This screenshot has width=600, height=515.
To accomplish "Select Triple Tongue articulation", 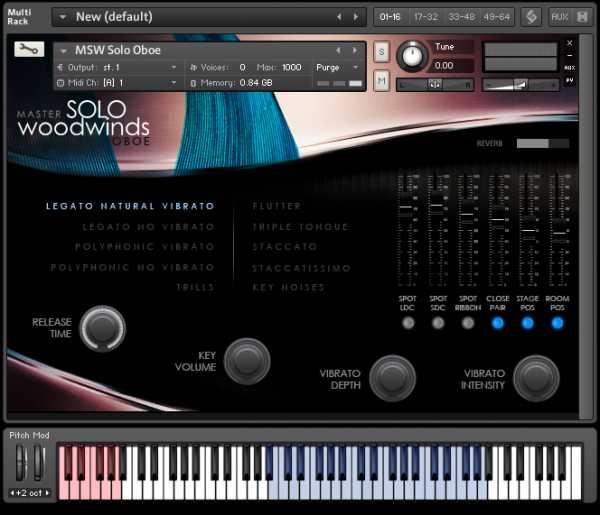I will pyautogui.click(x=300, y=227).
